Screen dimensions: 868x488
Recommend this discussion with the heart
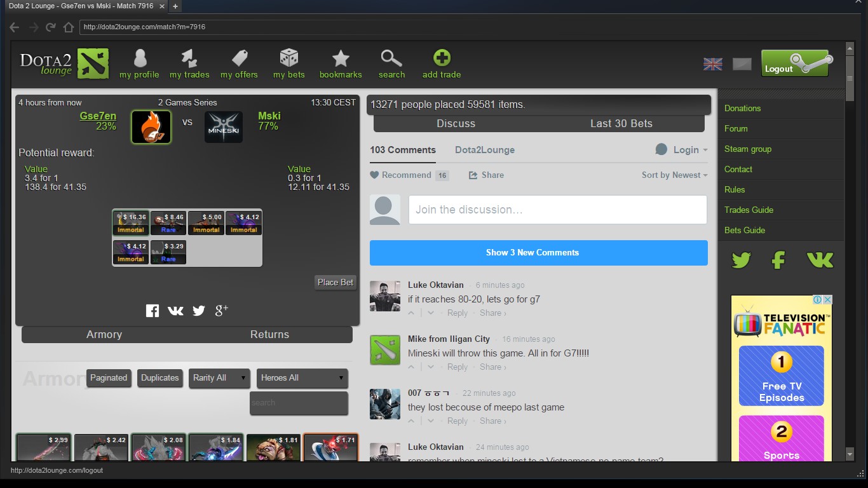374,175
